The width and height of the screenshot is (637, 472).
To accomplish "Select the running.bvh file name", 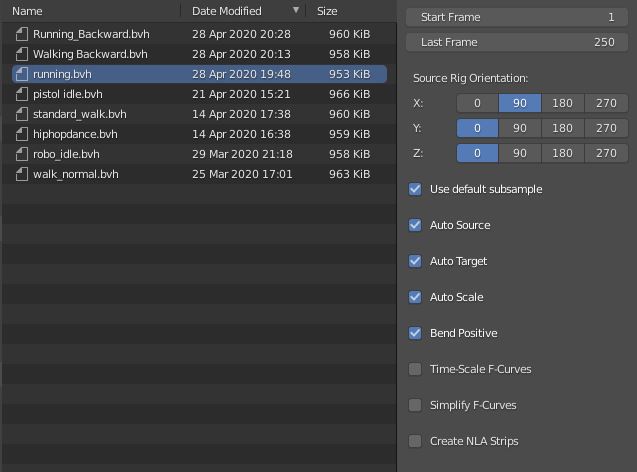I will pos(62,74).
